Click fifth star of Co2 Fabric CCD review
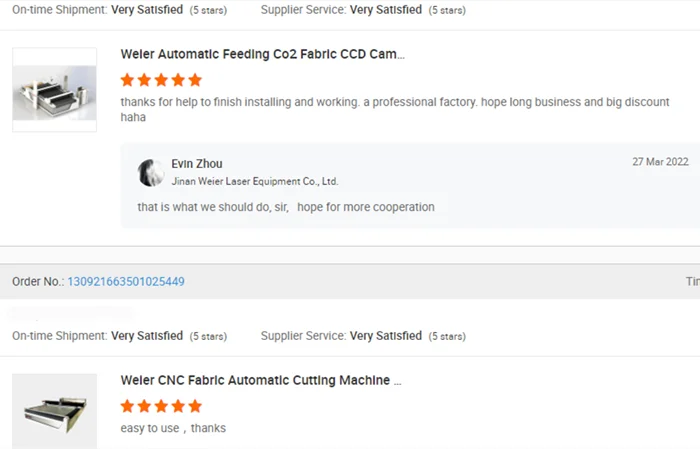Viewport: 700px width, 449px height. [195, 80]
